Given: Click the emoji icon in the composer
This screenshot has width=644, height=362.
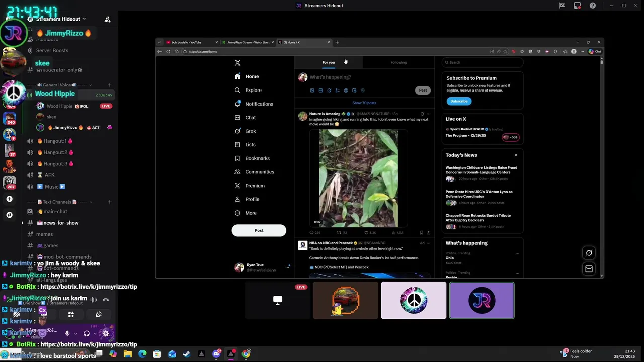Looking at the screenshot, I should click(x=346, y=90).
